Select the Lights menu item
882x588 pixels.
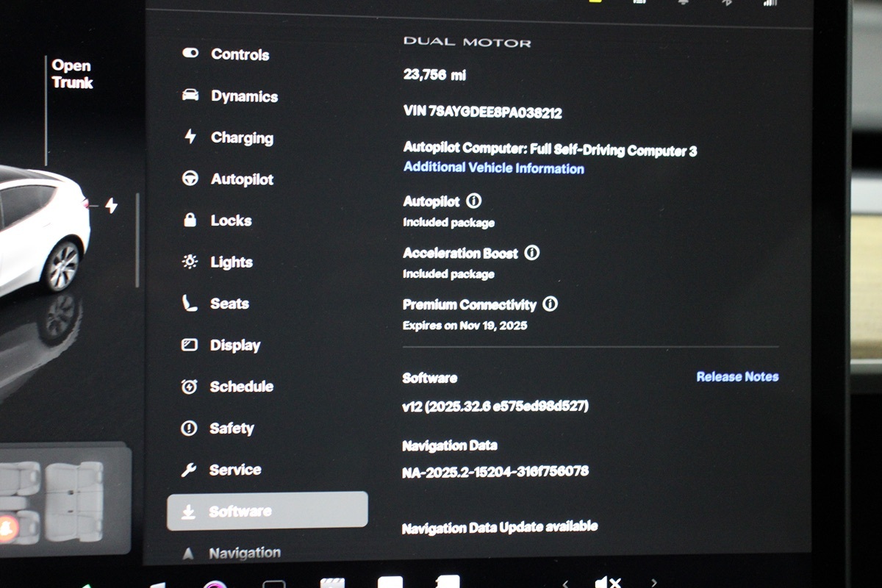232,262
